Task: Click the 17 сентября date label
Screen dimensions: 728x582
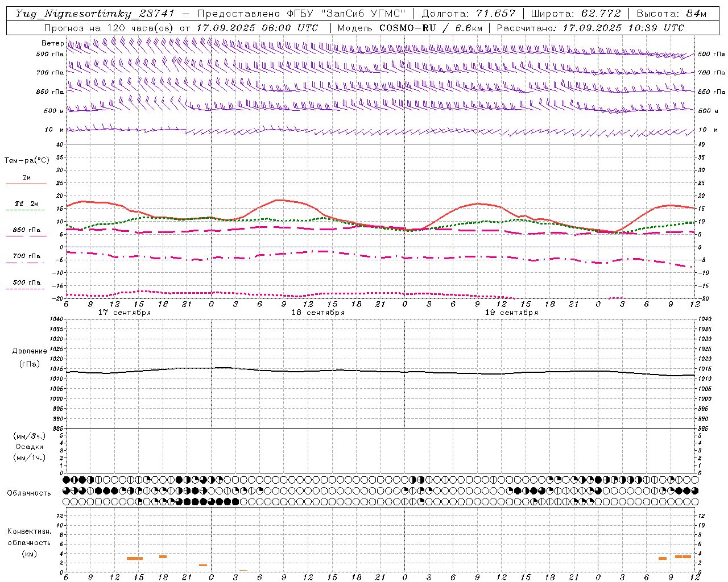Action: pos(125,313)
